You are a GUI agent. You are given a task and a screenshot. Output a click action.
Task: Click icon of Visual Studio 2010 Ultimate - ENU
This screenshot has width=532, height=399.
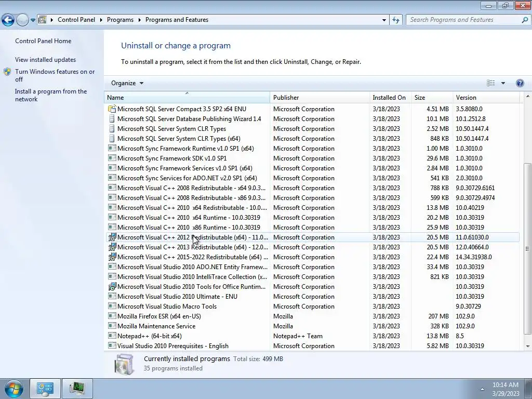[x=112, y=296]
